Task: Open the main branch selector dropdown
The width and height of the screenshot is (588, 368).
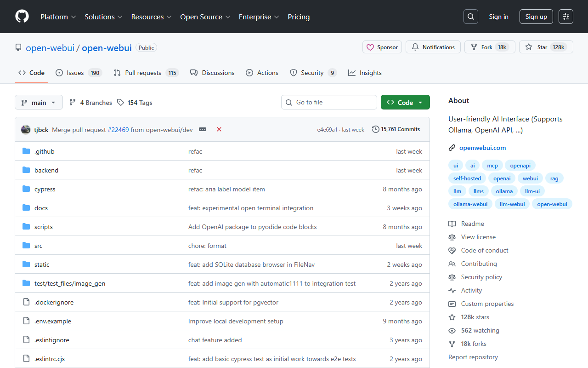Action: point(39,102)
